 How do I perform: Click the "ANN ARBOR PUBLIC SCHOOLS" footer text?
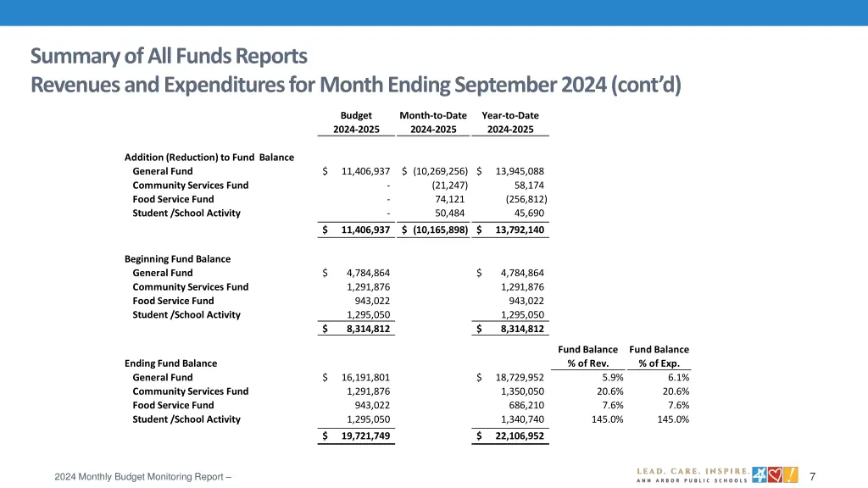click(x=692, y=480)
